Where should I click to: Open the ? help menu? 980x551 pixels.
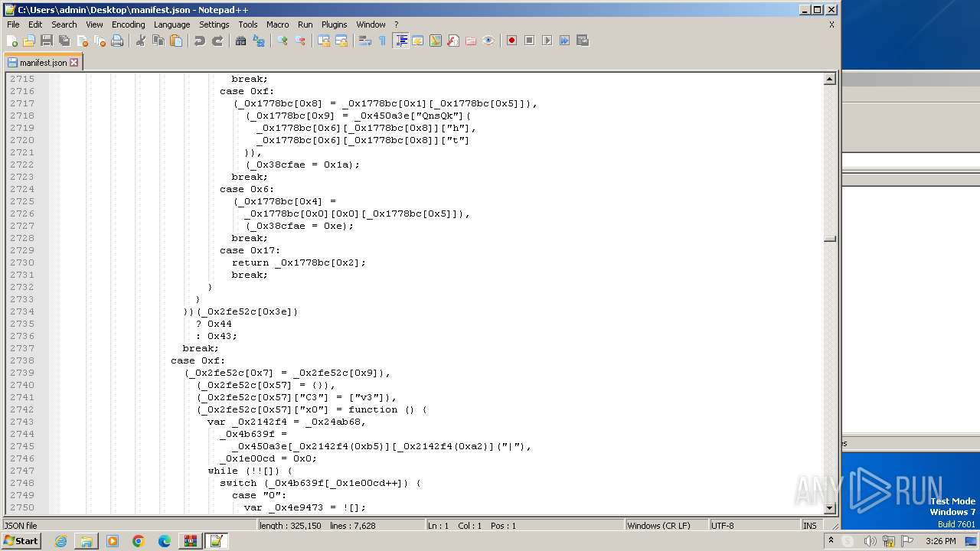point(396,24)
